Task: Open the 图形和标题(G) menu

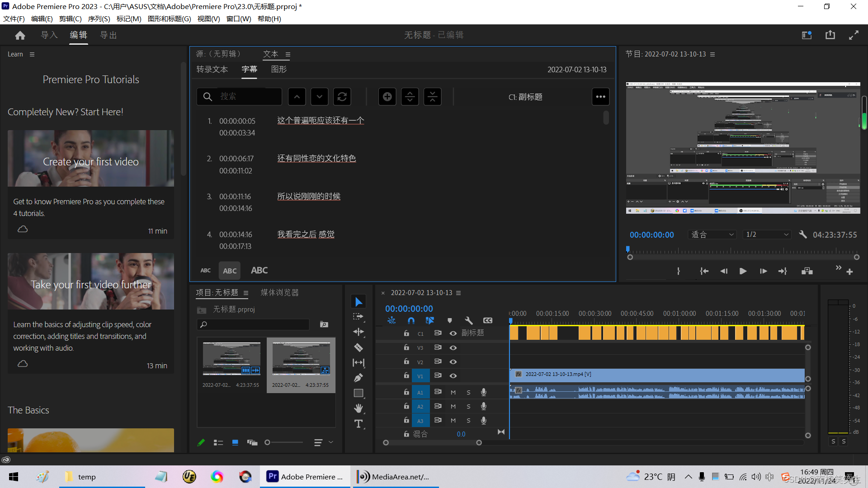Action: [170, 19]
